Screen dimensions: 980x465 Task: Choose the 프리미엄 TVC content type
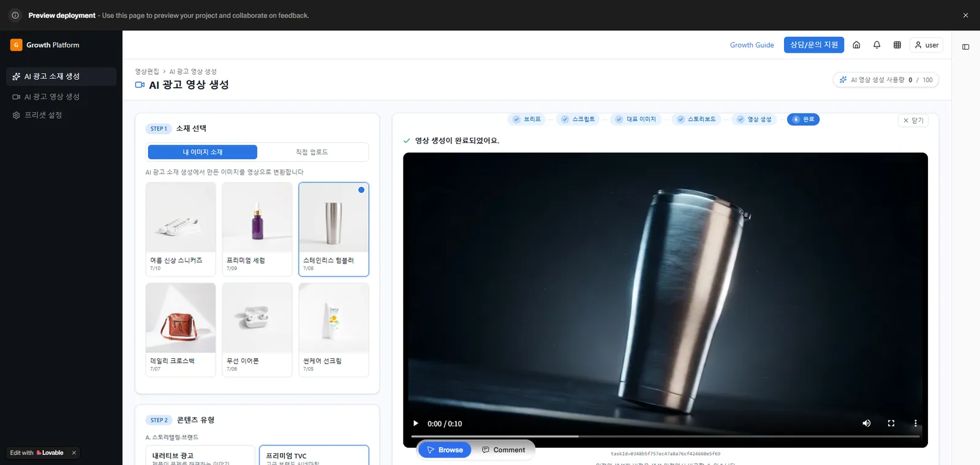click(314, 455)
